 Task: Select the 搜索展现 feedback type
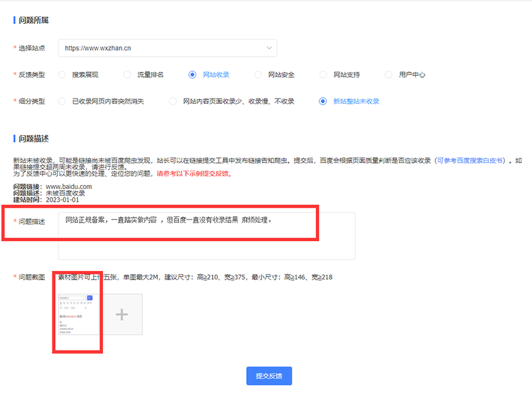coord(63,75)
